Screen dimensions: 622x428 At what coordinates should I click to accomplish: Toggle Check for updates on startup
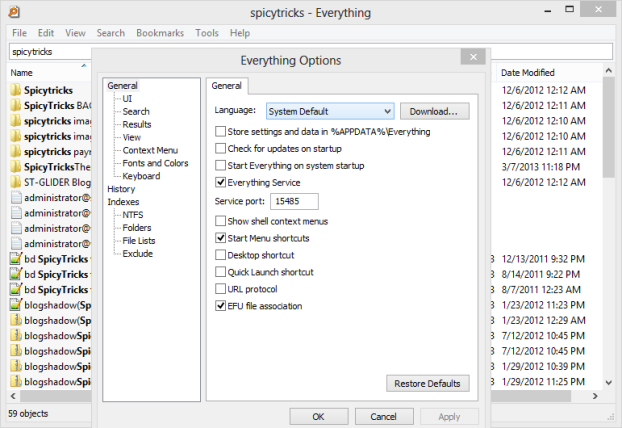(220, 148)
